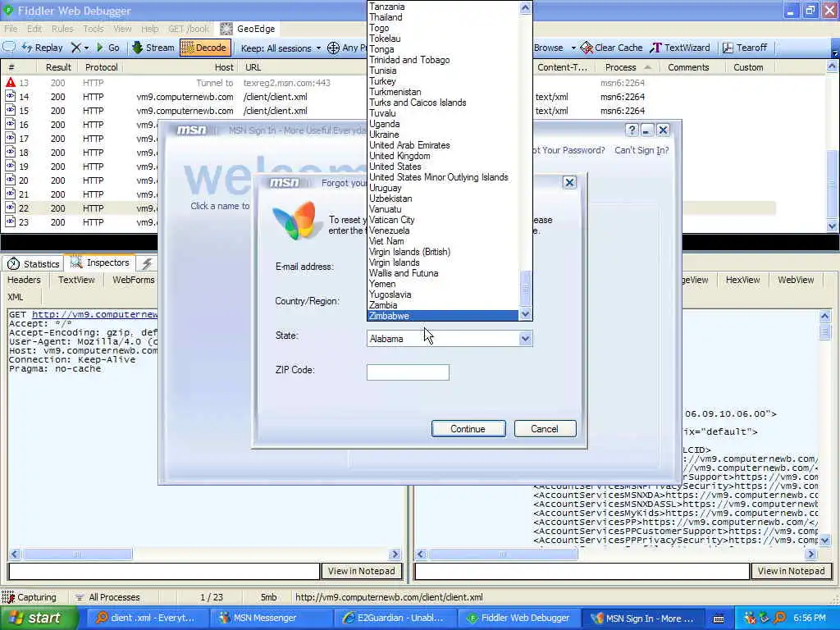Click the Continue button

[468, 428]
